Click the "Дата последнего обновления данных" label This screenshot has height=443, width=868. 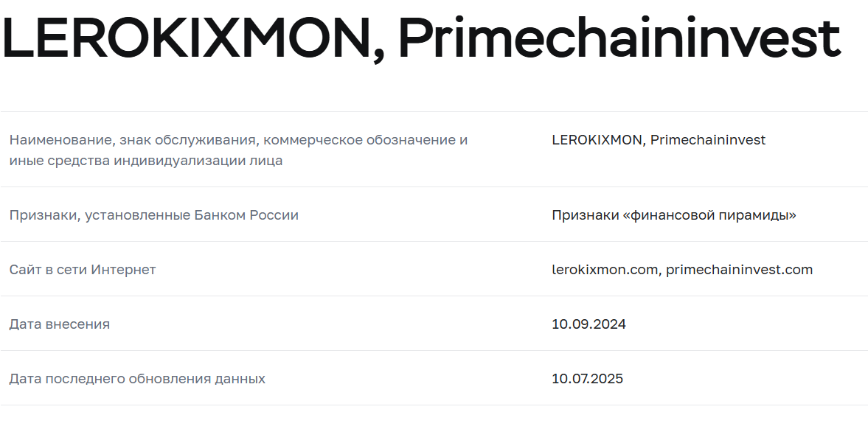click(x=137, y=379)
